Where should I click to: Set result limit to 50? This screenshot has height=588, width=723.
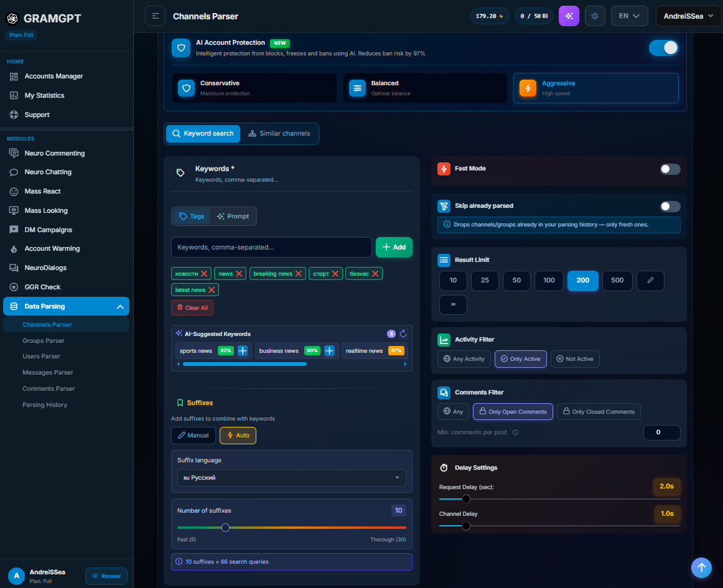coord(516,281)
